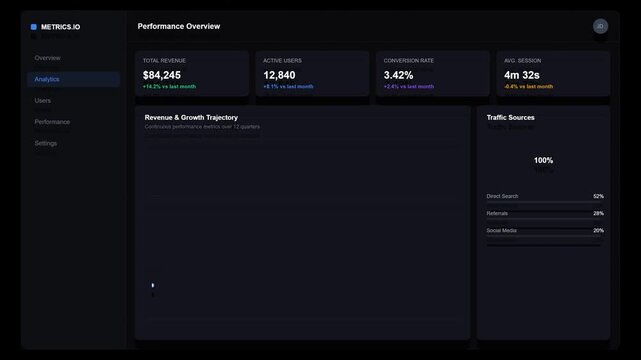The image size is (641, 360).
Task: Click the Social Media progress bar
Action: pyautogui.click(x=543, y=236)
